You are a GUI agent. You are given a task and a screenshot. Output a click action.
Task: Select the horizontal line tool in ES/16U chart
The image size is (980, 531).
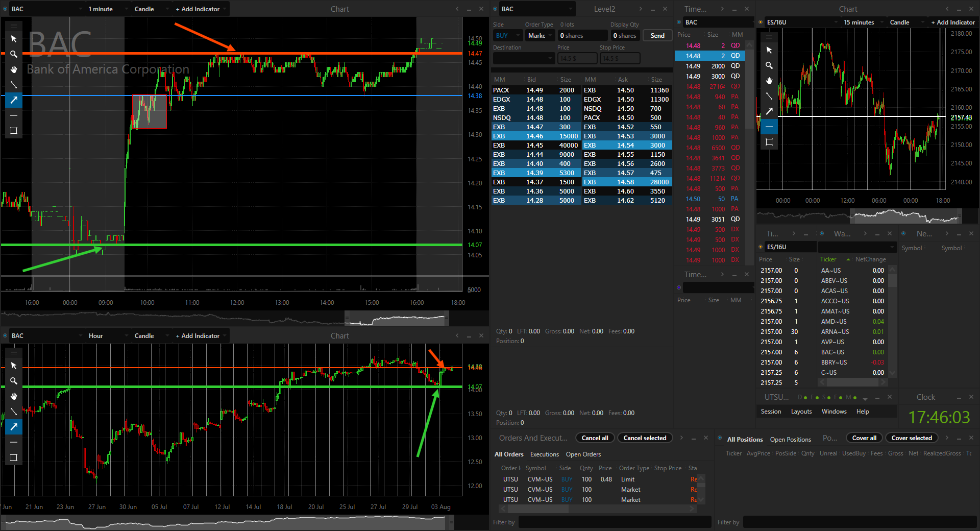click(x=769, y=127)
